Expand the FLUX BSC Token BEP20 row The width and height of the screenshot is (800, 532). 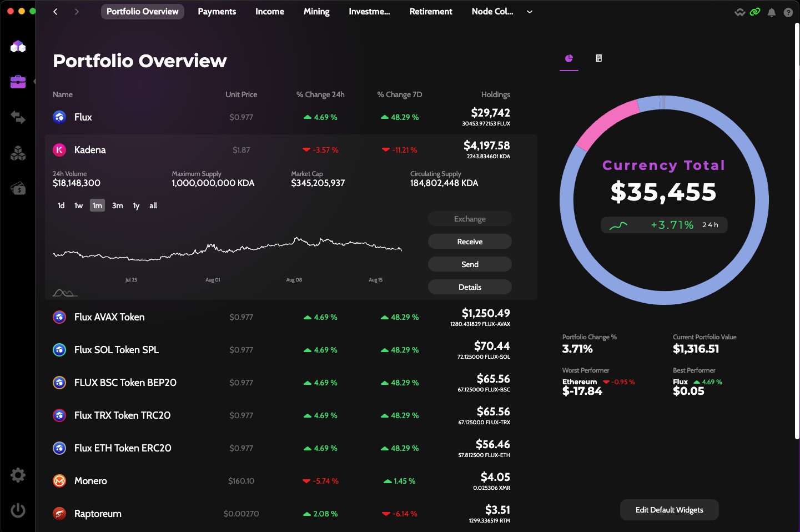(x=291, y=383)
